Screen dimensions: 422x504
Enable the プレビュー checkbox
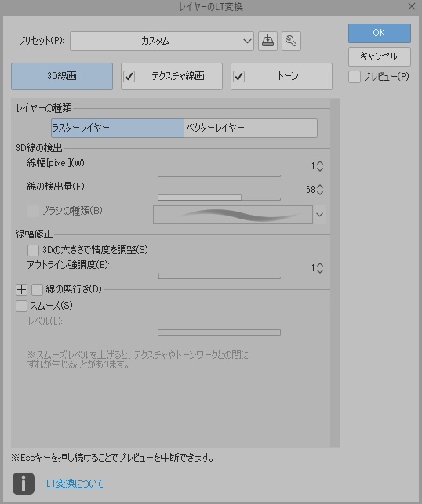[355, 77]
